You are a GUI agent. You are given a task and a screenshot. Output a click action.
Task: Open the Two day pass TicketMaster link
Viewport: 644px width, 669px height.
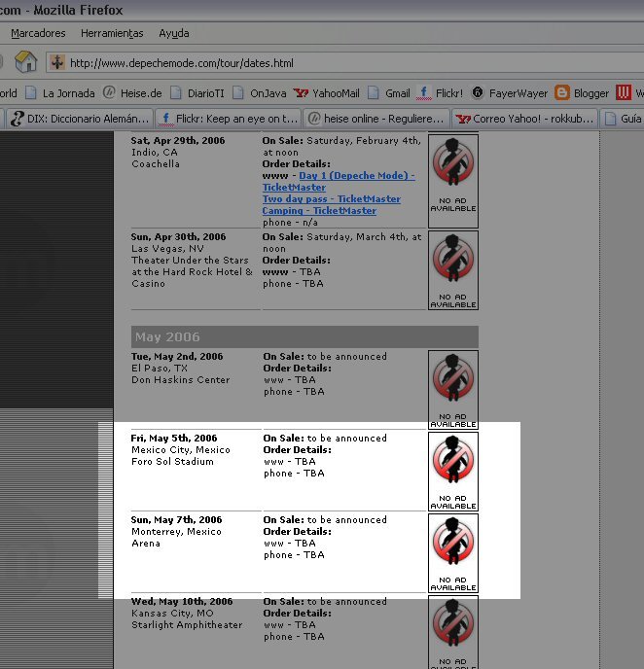(332, 198)
